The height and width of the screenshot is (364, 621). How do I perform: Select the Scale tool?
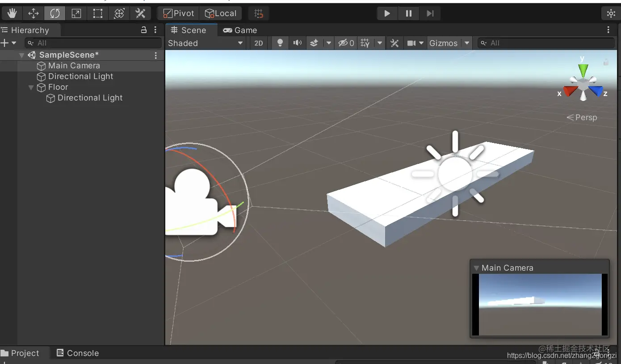76,13
